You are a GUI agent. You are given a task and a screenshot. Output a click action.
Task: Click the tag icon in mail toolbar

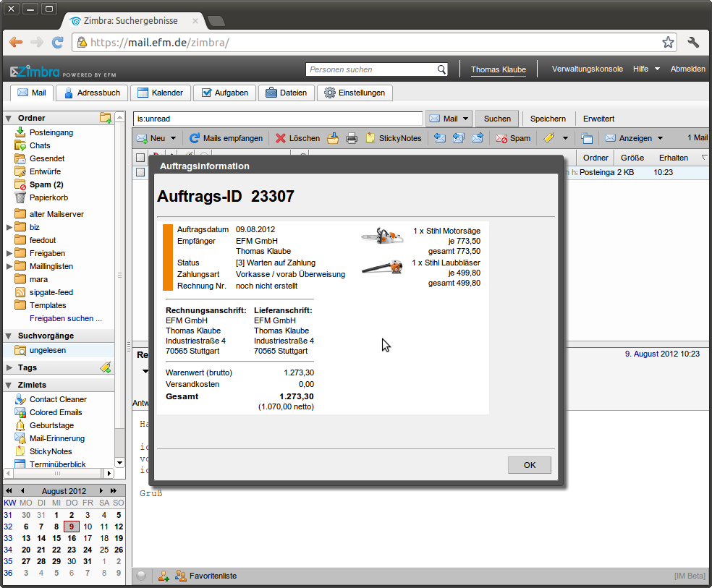click(x=549, y=138)
